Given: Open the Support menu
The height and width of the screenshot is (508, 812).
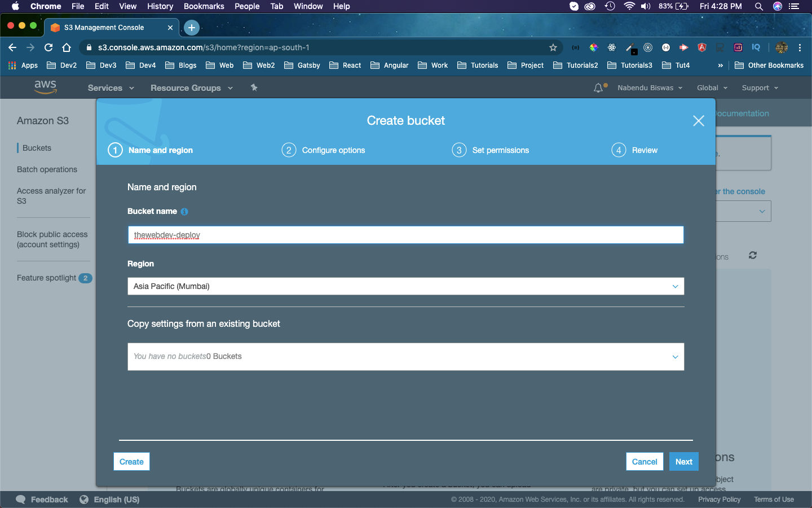Looking at the screenshot, I should (x=760, y=88).
